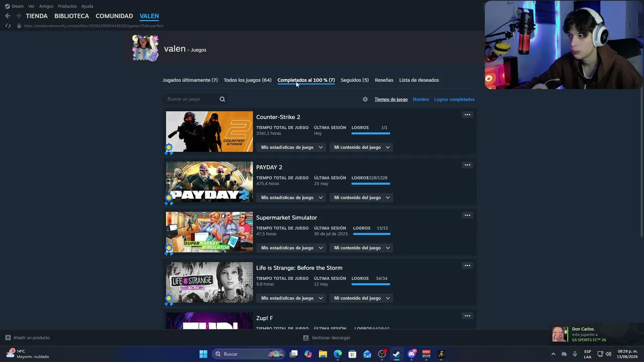
Task: Go back with the navigation back arrow
Action: pyautogui.click(x=8, y=16)
